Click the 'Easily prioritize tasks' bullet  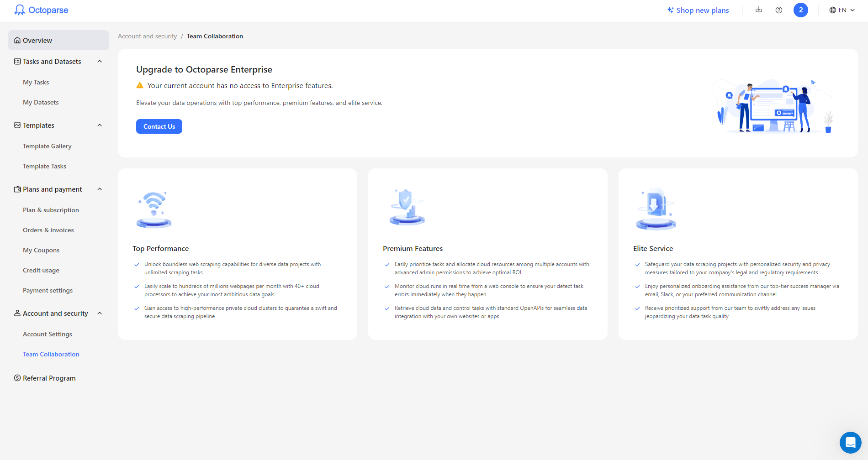coord(492,268)
